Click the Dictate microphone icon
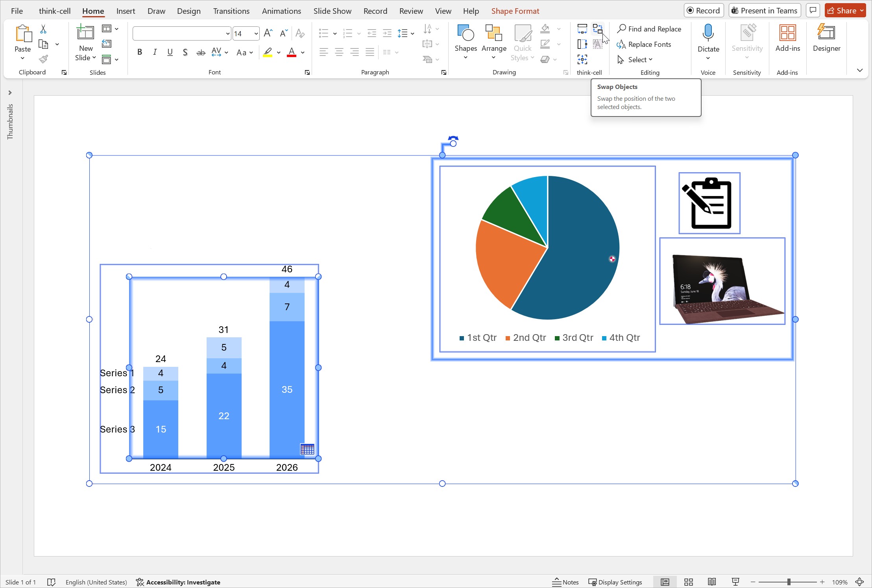The width and height of the screenshot is (872, 588). tap(708, 33)
